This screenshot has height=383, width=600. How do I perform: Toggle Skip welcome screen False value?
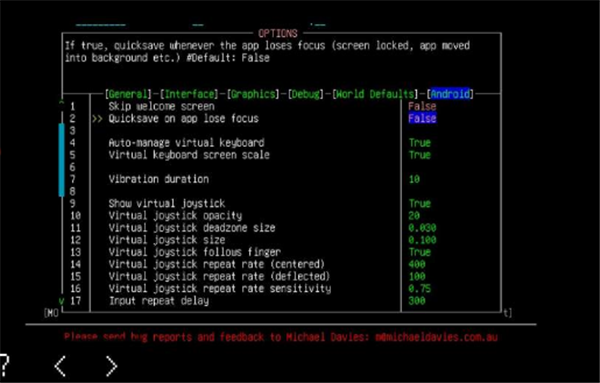click(x=422, y=106)
